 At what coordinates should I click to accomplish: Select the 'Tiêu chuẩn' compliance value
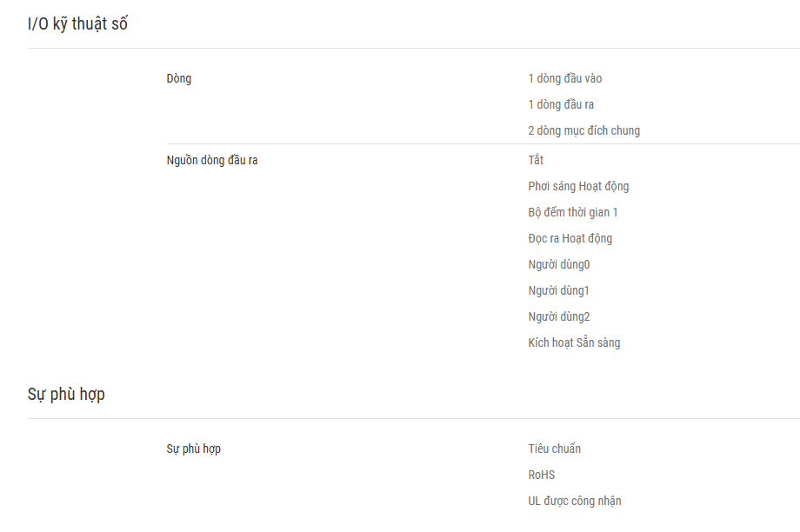tap(554, 449)
